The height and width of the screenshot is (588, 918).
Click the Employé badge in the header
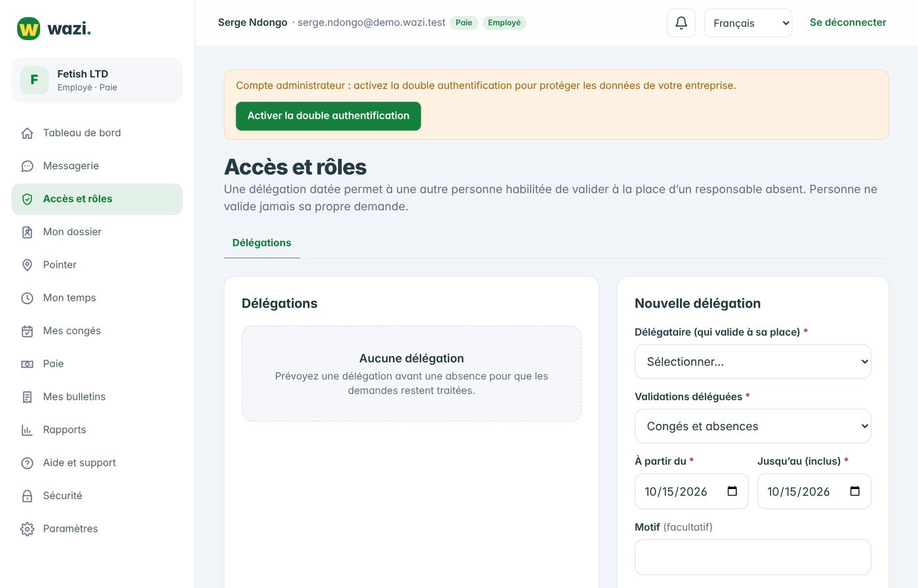pos(504,23)
